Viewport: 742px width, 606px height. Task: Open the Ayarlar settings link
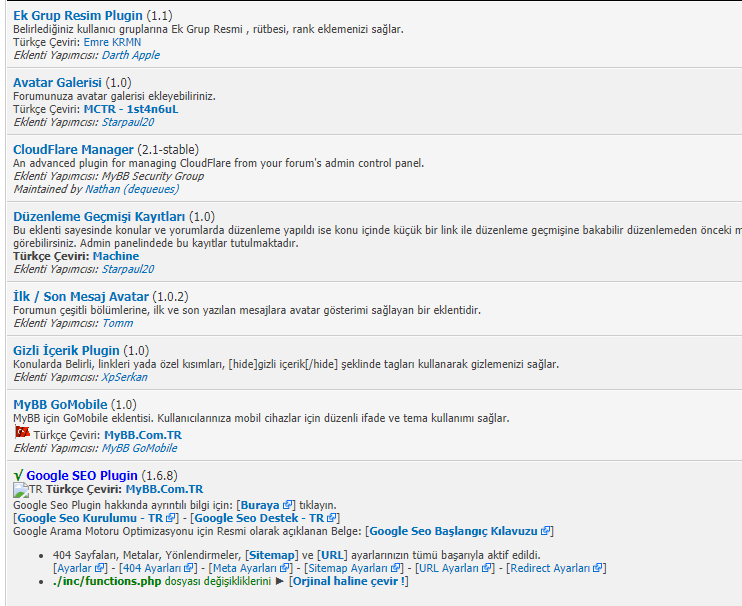(74, 569)
